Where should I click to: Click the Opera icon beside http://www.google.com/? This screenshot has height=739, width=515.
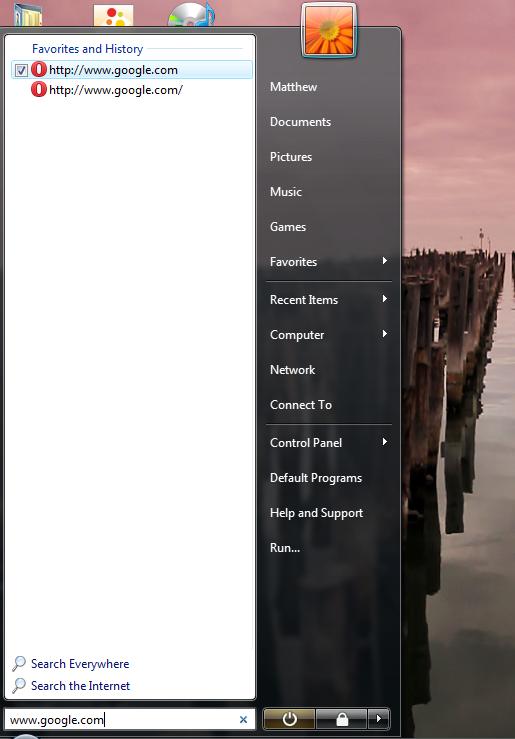[x=39, y=89]
